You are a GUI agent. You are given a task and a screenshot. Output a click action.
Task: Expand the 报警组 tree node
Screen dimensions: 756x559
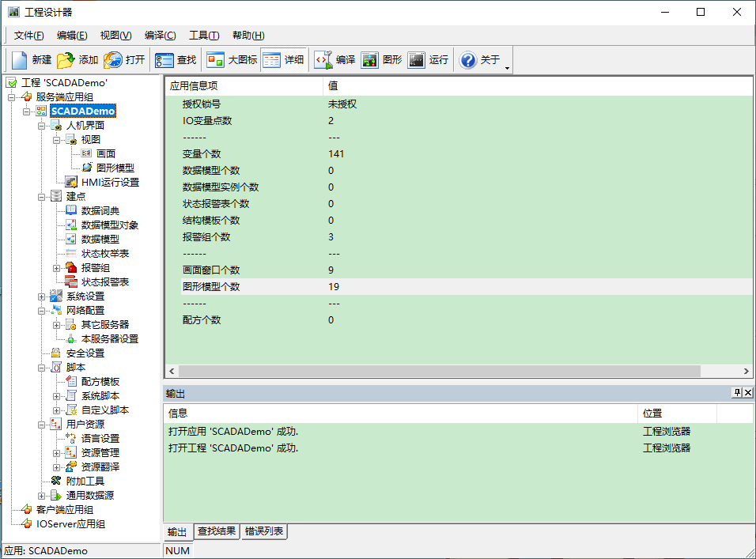point(57,268)
